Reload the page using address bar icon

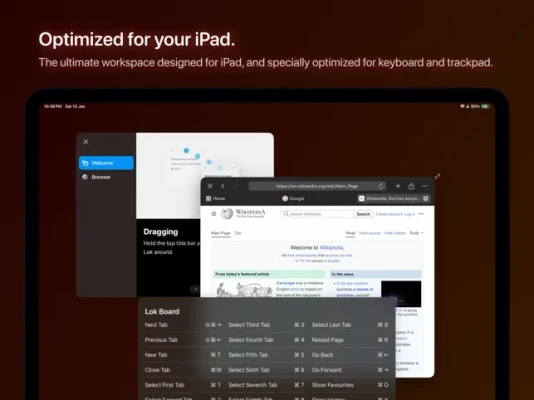click(x=381, y=186)
